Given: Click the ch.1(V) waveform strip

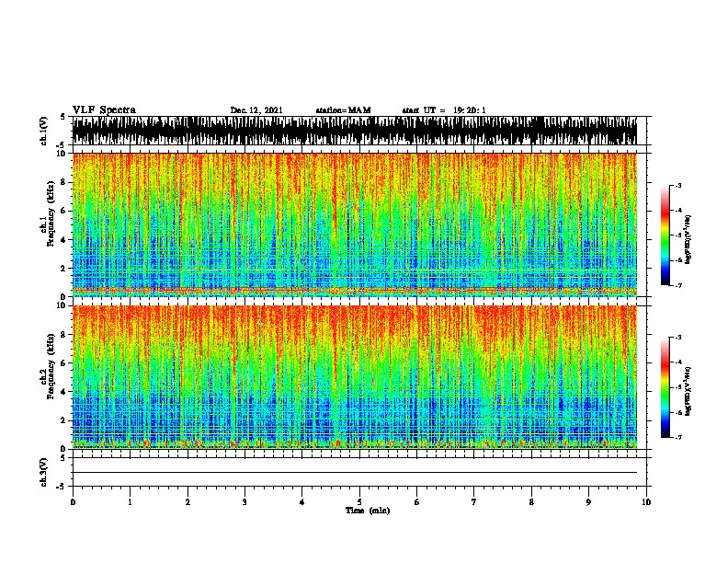Looking at the screenshot, I should (355, 131).
